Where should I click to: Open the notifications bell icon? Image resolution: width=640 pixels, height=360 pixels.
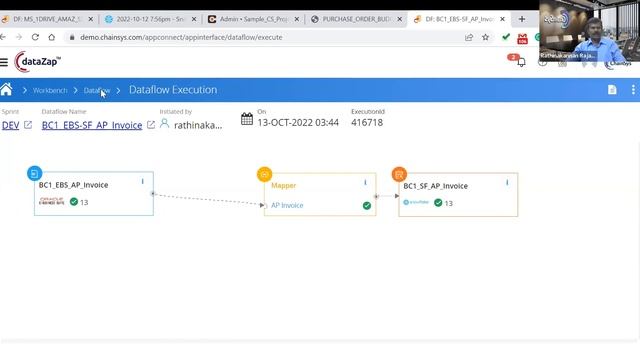pos(521,62)
